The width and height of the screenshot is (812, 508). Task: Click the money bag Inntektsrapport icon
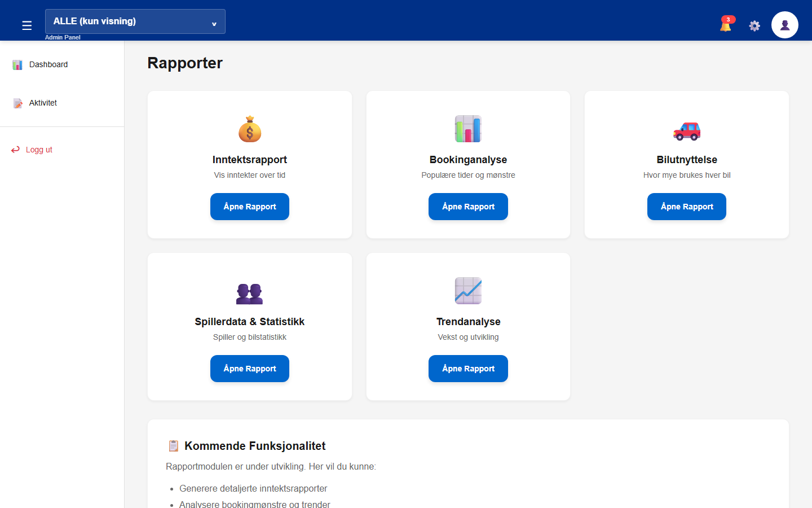(250, 129)
